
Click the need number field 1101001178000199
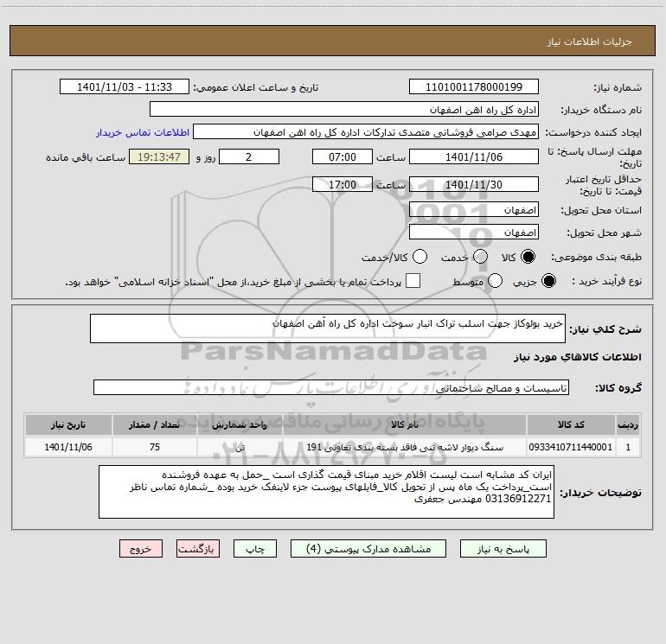[x=474, y=87]
